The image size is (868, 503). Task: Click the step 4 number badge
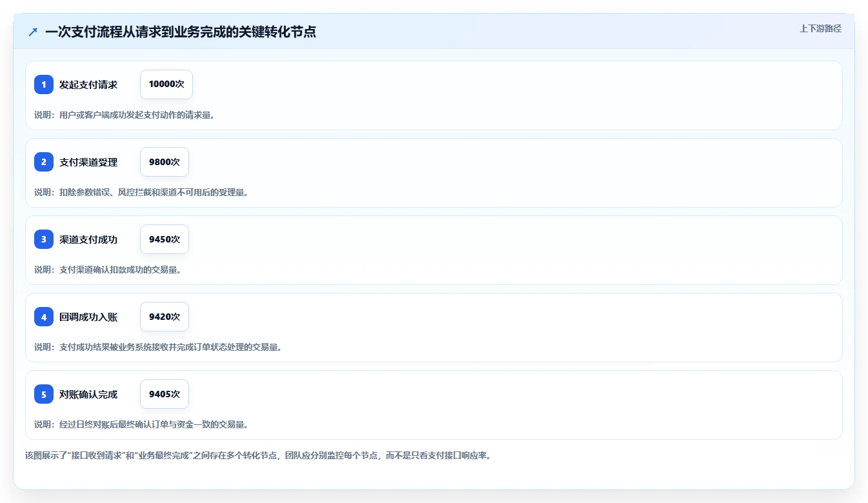click(x=44, y=317)
